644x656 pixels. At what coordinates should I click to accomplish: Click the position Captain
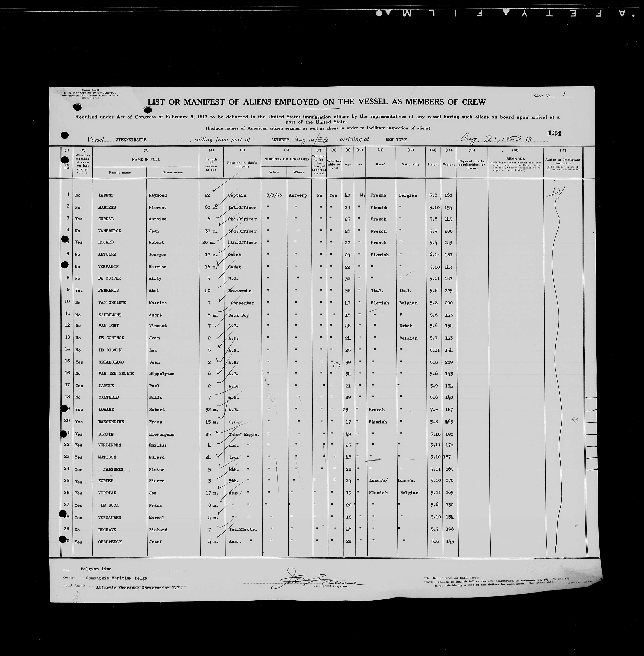pyautogui.click(x=237, y=195)
